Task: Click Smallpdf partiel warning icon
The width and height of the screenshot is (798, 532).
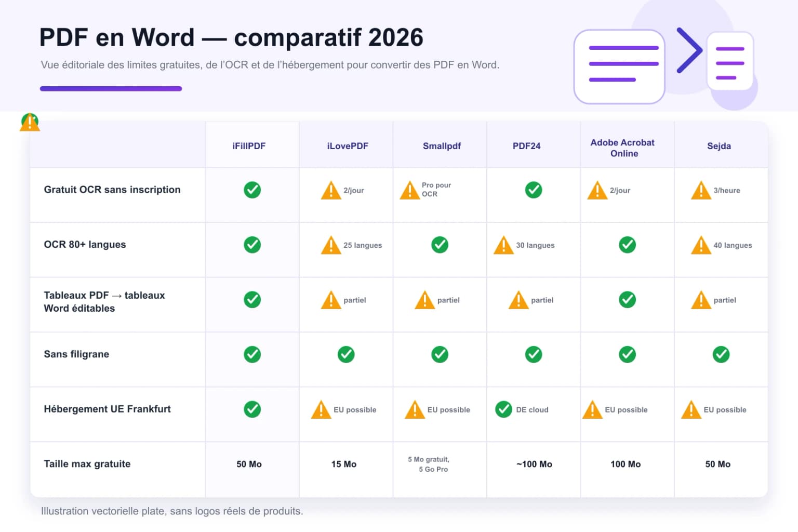Action: click(424, 300)
